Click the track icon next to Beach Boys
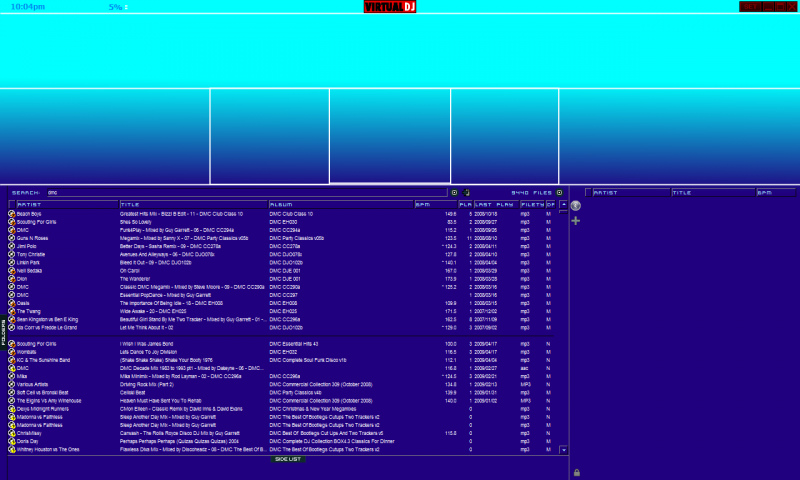Viewport: 800px width, 480px height. (11, 214)
